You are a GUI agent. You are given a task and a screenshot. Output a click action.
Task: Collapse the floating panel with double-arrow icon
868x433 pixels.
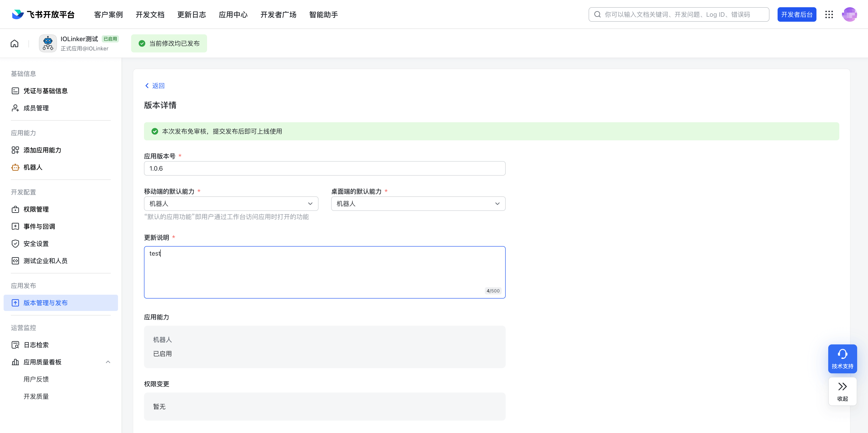pos(842,391)
